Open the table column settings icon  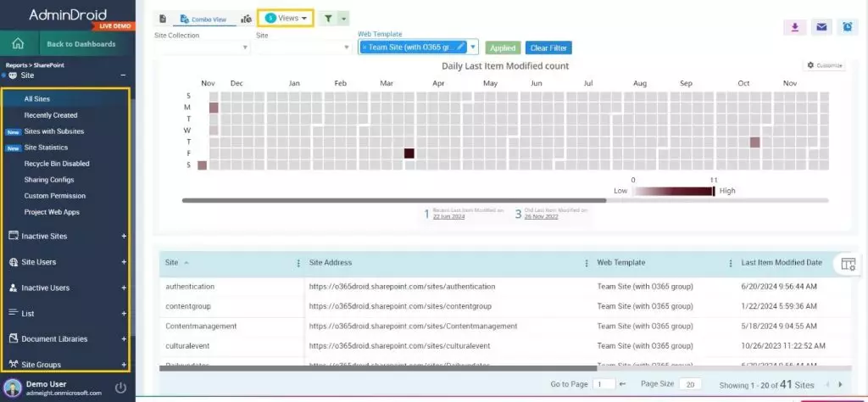[x=849, y=264]
